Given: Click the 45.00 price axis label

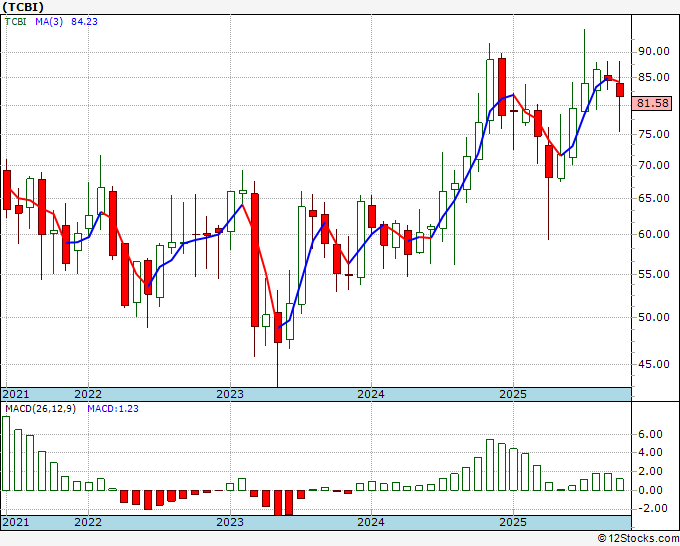Looking at the screenshot, I should [x=654, y=364].
